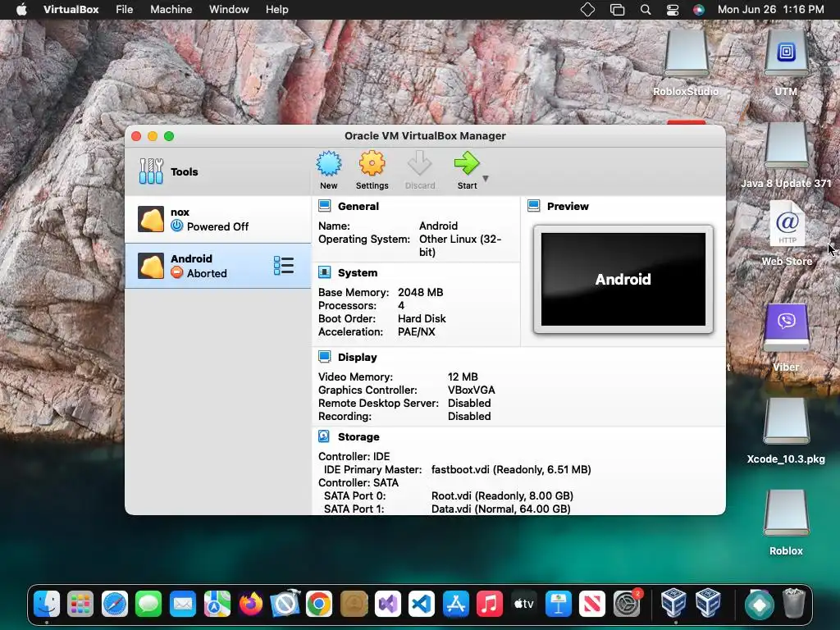This screenshot has width=840, height=630.
Task: Click the fastboot.vdi storage entry
Action: (x=511, y=470)
